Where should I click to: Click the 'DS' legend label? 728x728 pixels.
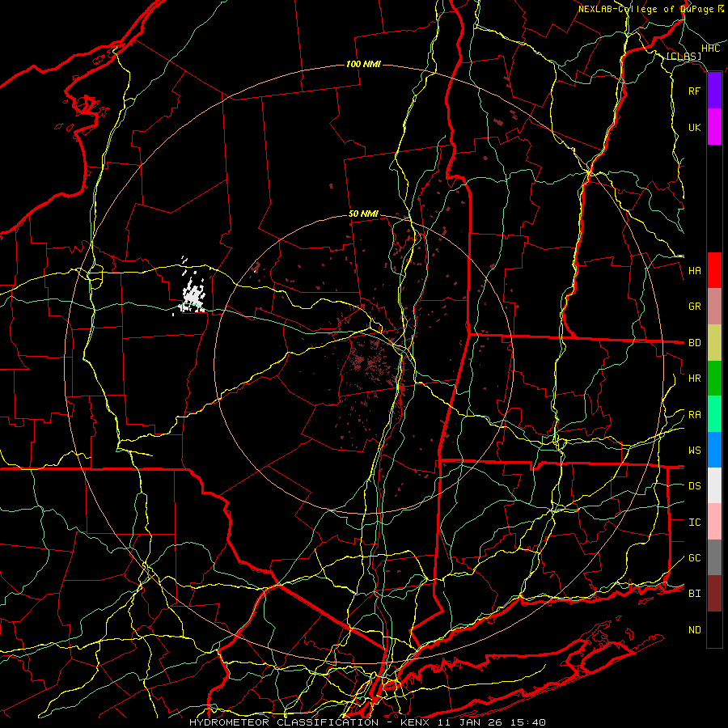tap(695, 486)
